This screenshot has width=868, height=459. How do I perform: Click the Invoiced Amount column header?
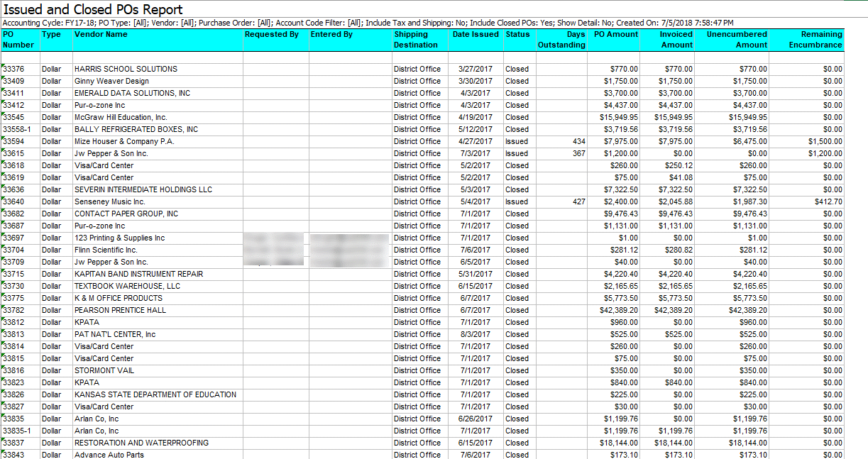(x=668, y=40)
